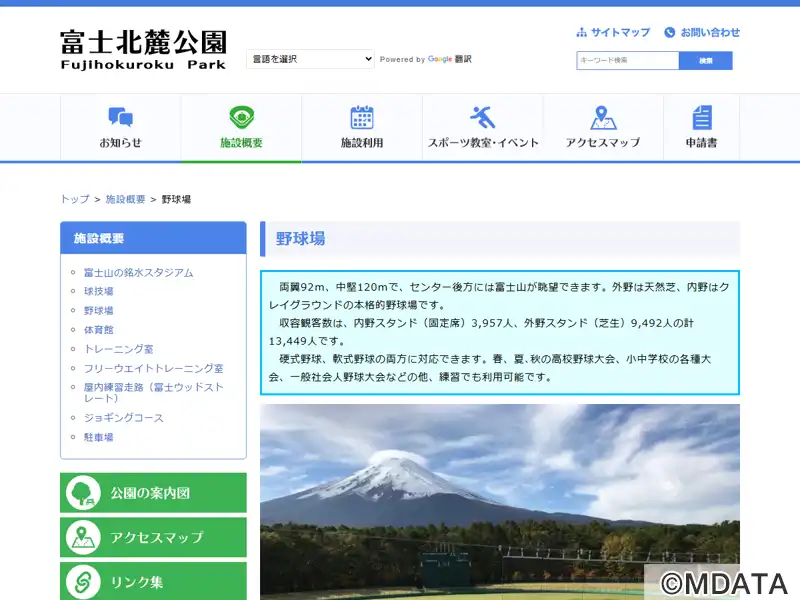Click the blue 検索 search button
This screenshot has width=800, height=600.
pos(706,61)
